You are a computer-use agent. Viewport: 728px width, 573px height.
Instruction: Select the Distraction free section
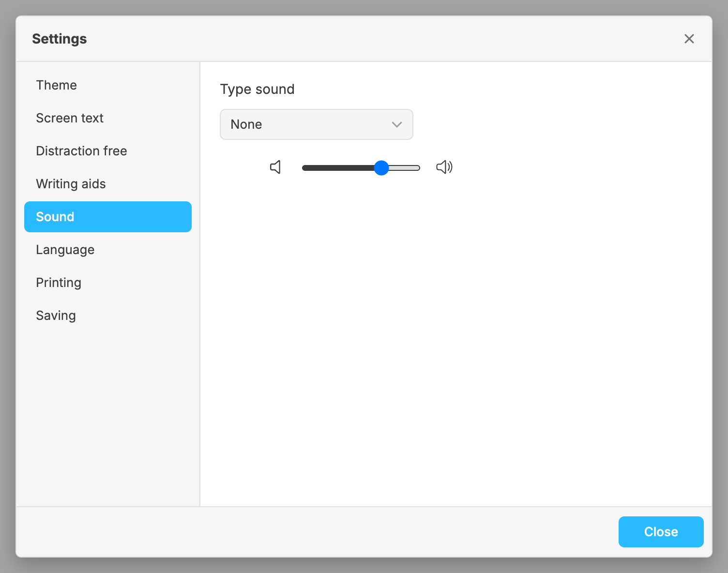click(108, 151)
